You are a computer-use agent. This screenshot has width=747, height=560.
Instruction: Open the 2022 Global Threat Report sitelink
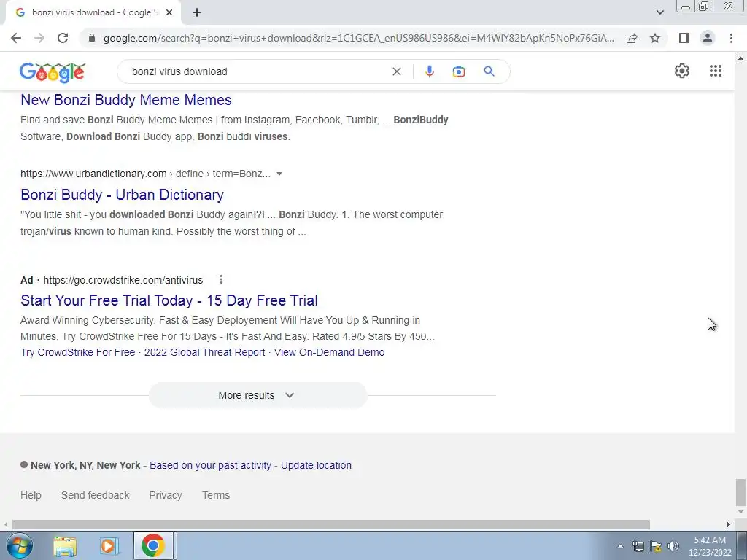[204, 352]
